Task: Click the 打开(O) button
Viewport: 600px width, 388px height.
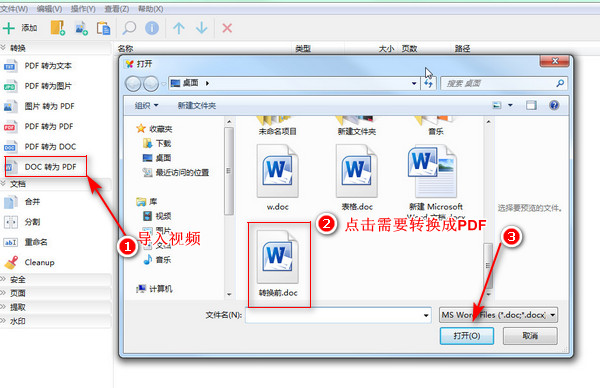Action: [467, 336]
